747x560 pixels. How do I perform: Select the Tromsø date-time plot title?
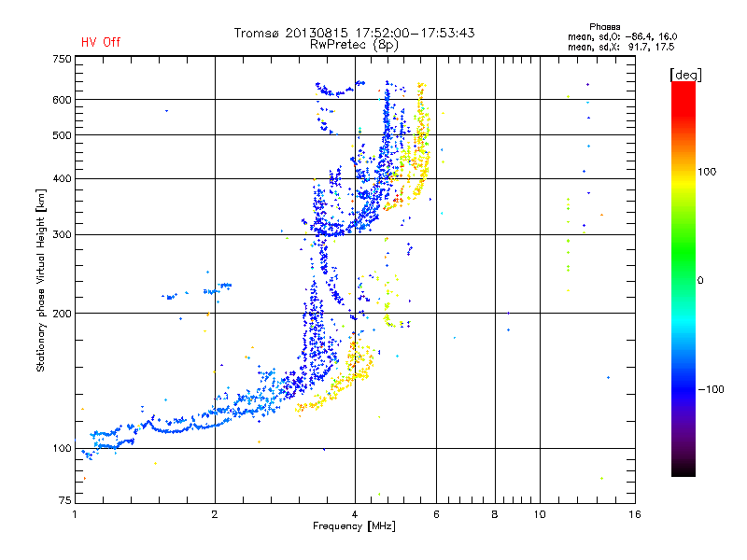[x=355, y=33]
